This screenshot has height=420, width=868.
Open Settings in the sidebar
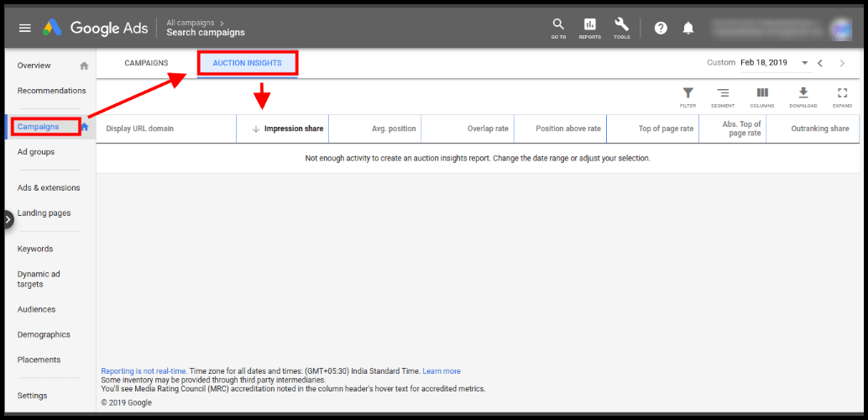click(32, 396)
